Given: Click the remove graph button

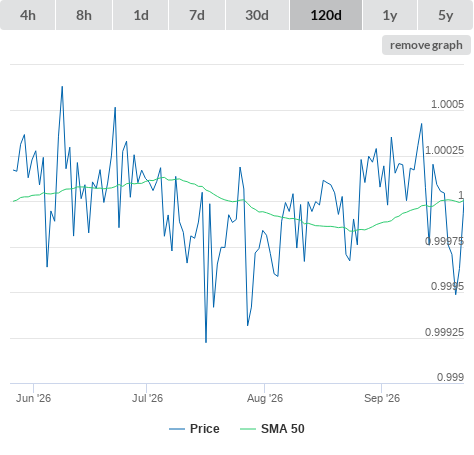Looking at the screenshot, I should [426, 45].
